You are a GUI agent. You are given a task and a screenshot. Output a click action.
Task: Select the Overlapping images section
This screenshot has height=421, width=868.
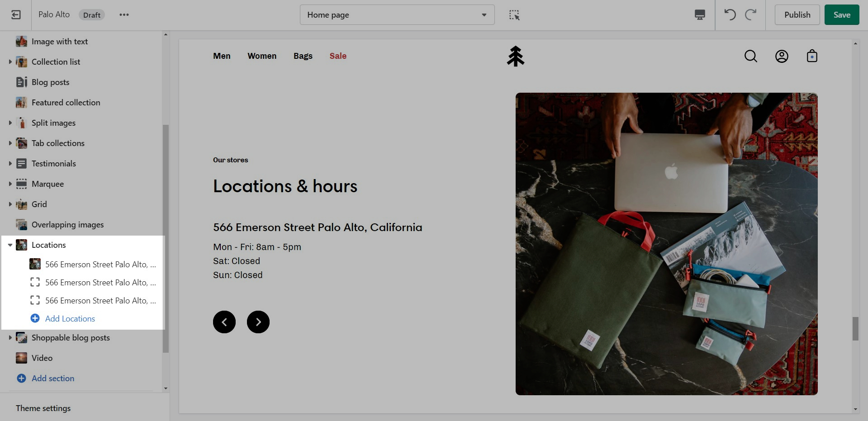coord(67,225)
